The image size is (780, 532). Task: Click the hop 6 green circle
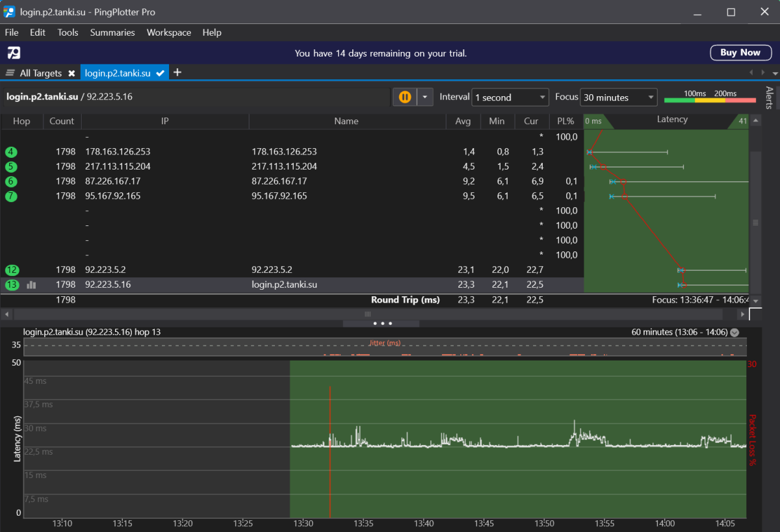[x=12, y=182]
